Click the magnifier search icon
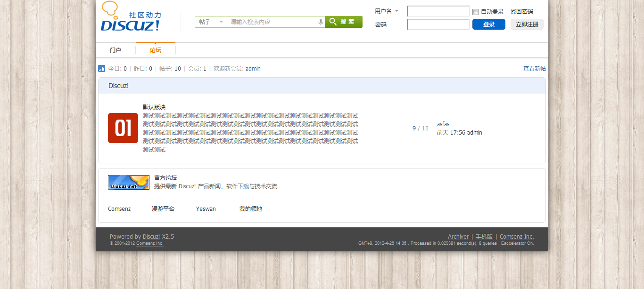 point(333,22)
